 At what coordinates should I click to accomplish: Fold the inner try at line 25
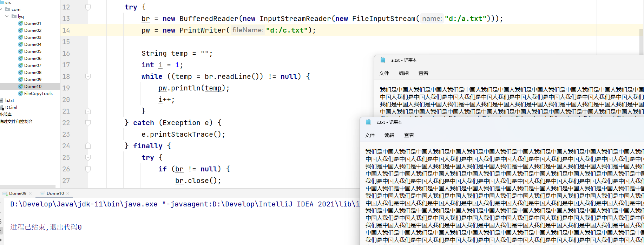pyautogui.click(x=88, y=157)
